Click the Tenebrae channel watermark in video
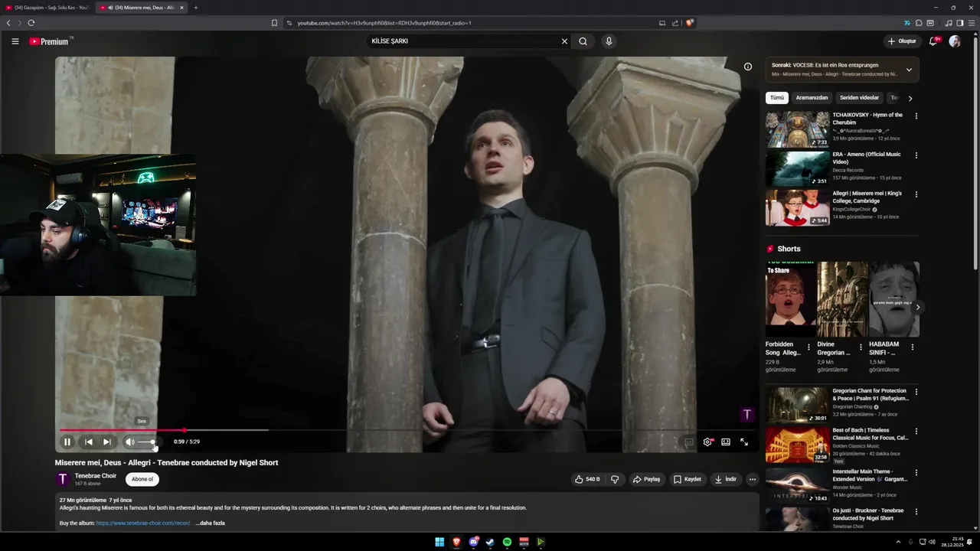This screenshot has height=551, width=980. [x=747, y=415]
